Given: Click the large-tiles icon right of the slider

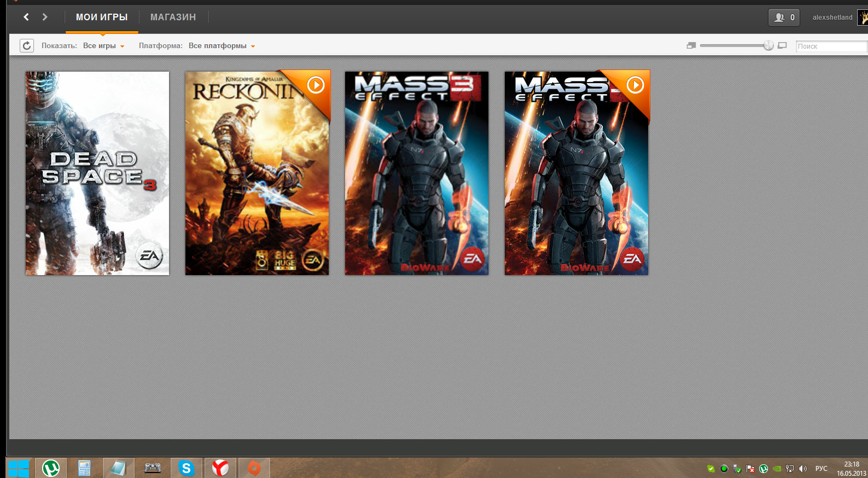Looking at the screenshot, I should [782, 46].
